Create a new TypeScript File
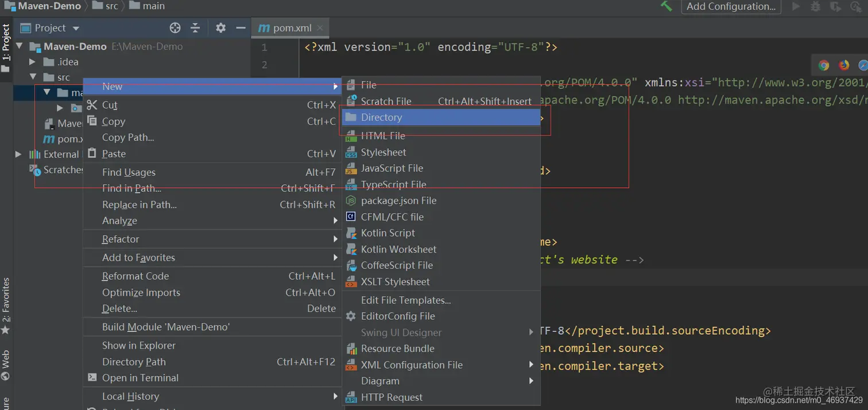Viewport: 868px width, 410px height. point(441,184)
